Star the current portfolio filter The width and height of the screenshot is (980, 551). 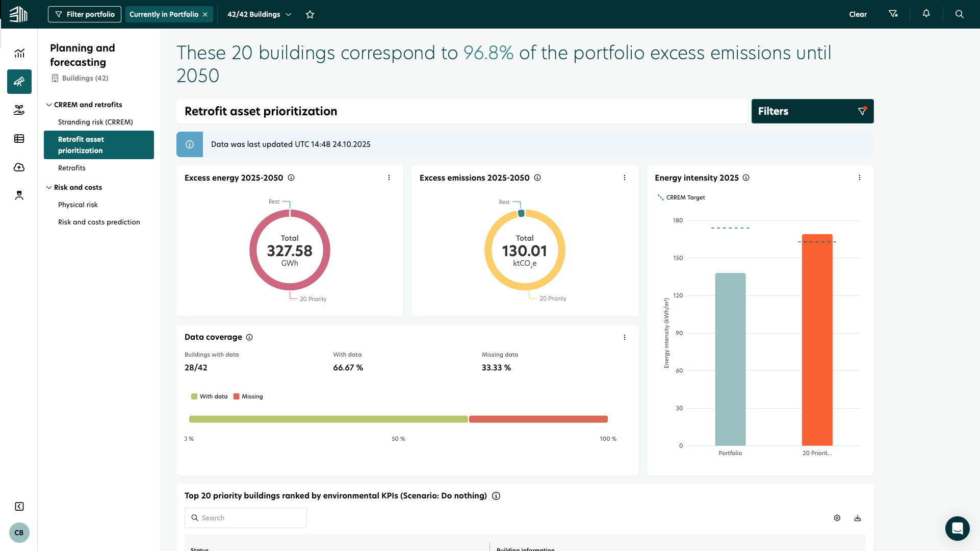(x=310, y=14)
